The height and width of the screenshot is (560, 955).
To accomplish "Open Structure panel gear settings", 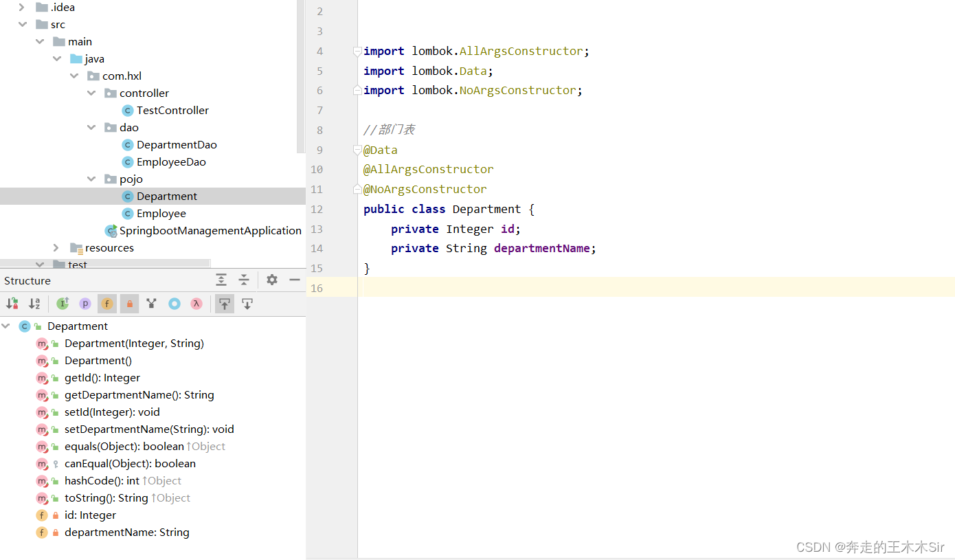I will click(x=272, y=280).
